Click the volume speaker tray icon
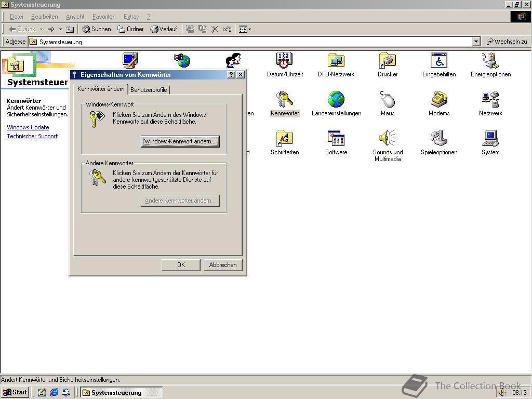 [502, 392]
